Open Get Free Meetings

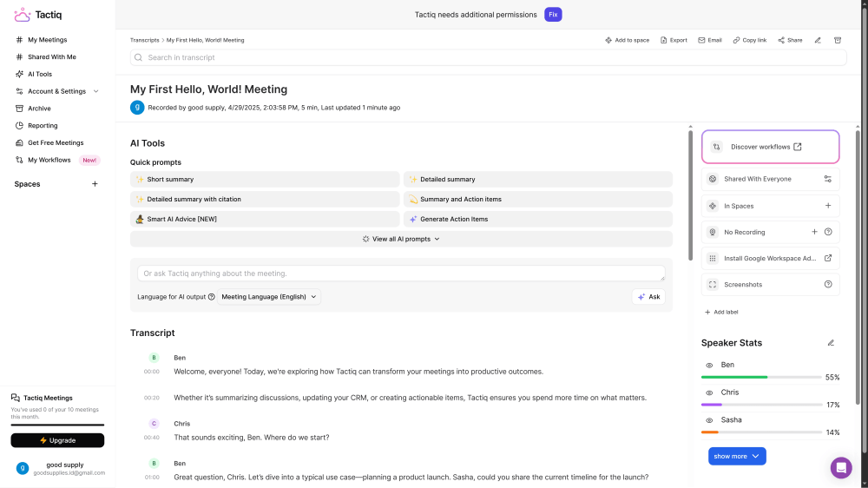pos(56,143)
